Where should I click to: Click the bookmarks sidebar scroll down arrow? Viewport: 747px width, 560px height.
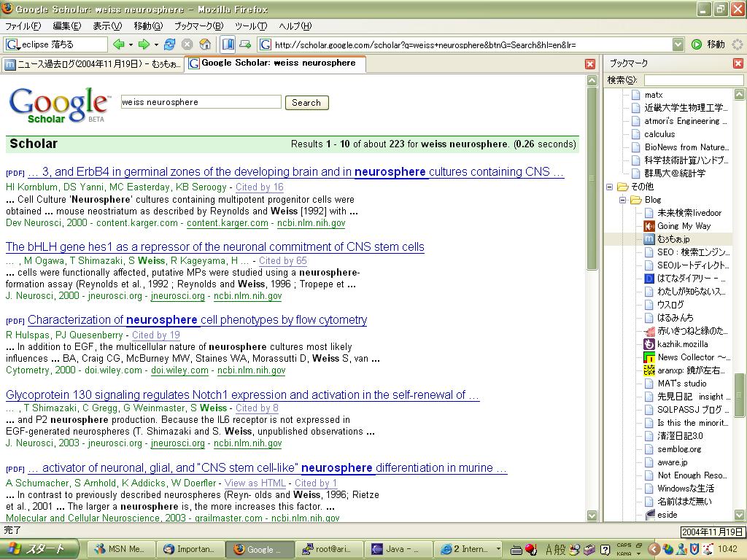pos(739,515)
